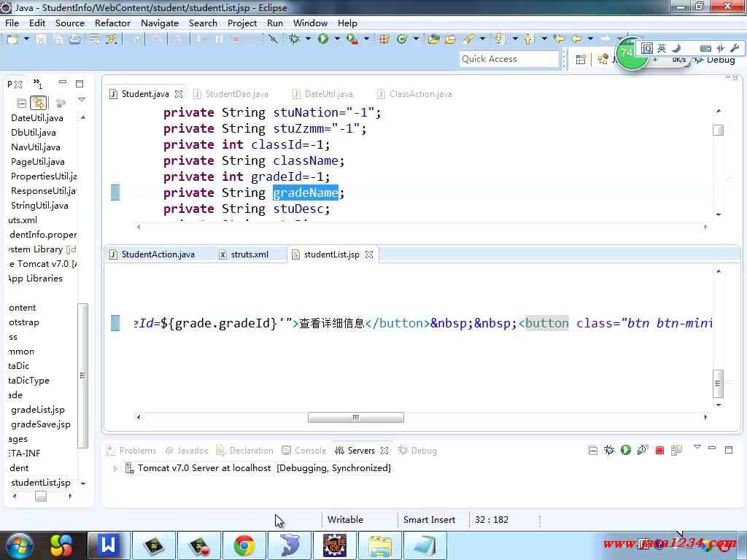Viewport: 747px width, 560px height.
Task: Collapse all in the Servers view
Action: 592,450
